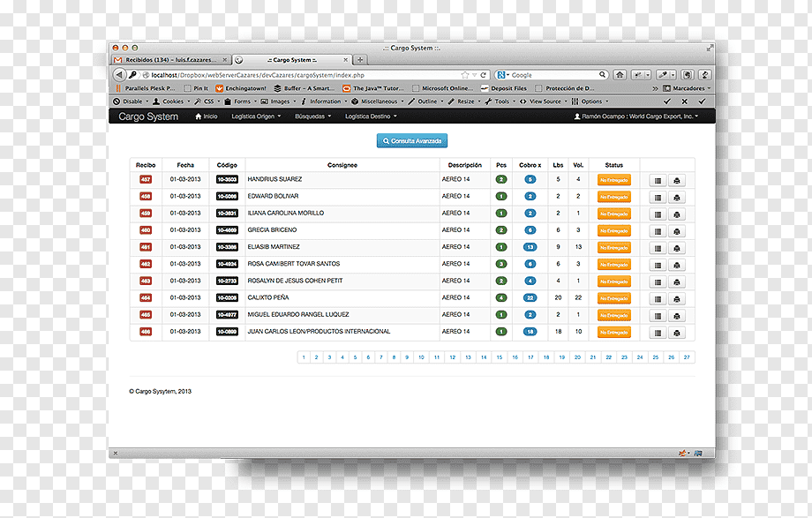Image resolution: width=812 pixels, height=518 pixels.
Task: Open a new browser tab with plus
Action: (360, 60)
